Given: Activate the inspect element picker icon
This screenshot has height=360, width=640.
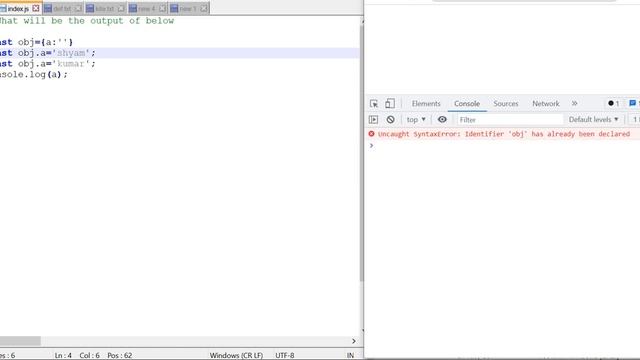Looking at the screenshot, I should click(373, 104).
